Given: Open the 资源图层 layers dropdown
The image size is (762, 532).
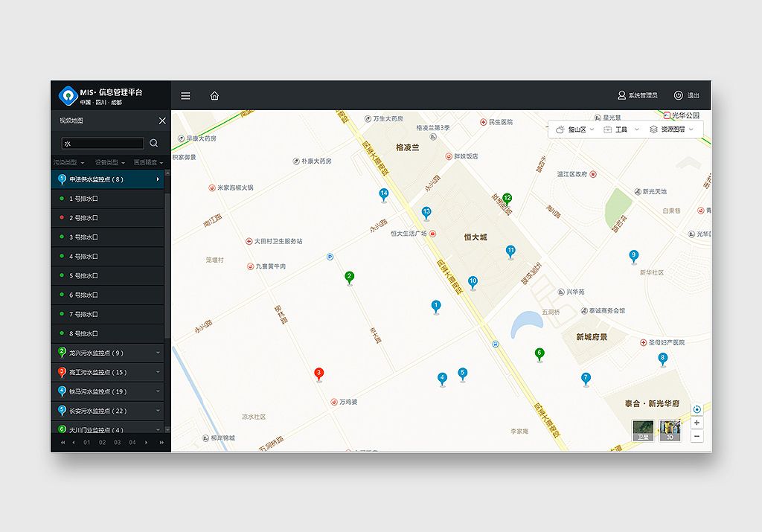Looking at the screenshot, I should tap(672, 129).
